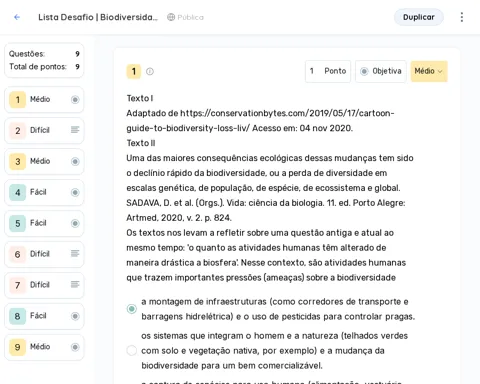This screenshot has width=480, height=384.
Task: Click the globe Pública visibility icon
Action: [x=171, y=17]
